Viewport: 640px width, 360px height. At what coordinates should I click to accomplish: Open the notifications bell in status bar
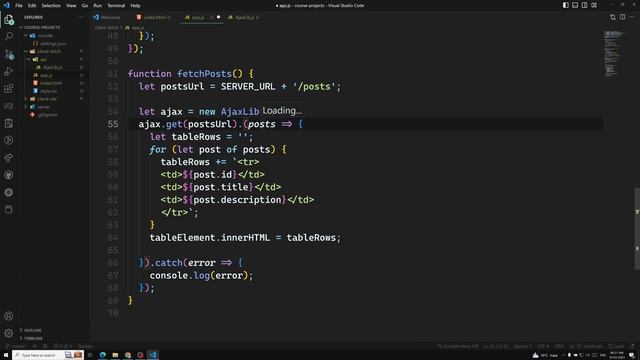click(632, 346)
